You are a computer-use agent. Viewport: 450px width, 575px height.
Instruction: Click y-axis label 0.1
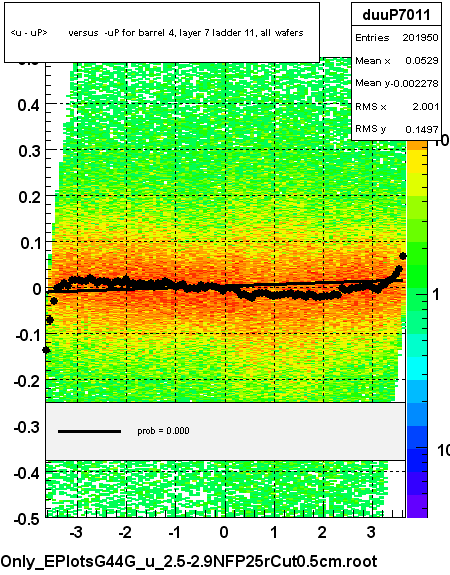pos(30,243)
